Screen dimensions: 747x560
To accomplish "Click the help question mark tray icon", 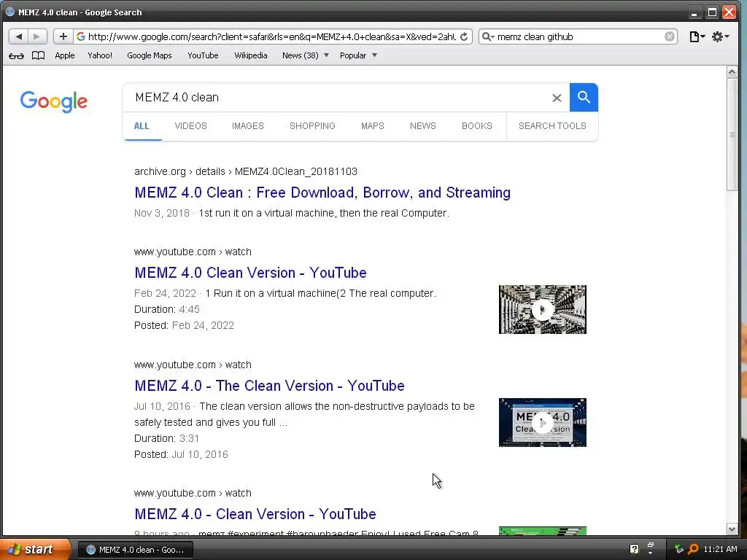I will (x=634, y=549).
